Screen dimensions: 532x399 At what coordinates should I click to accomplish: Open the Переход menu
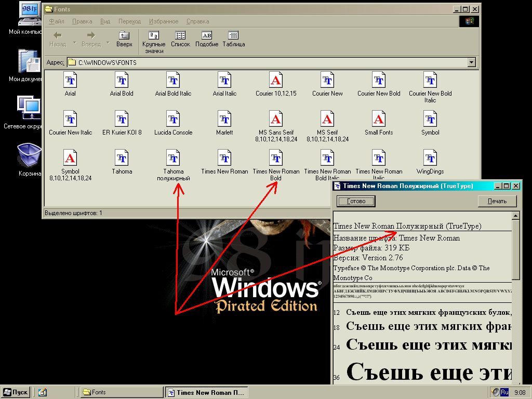click(129, 21)
